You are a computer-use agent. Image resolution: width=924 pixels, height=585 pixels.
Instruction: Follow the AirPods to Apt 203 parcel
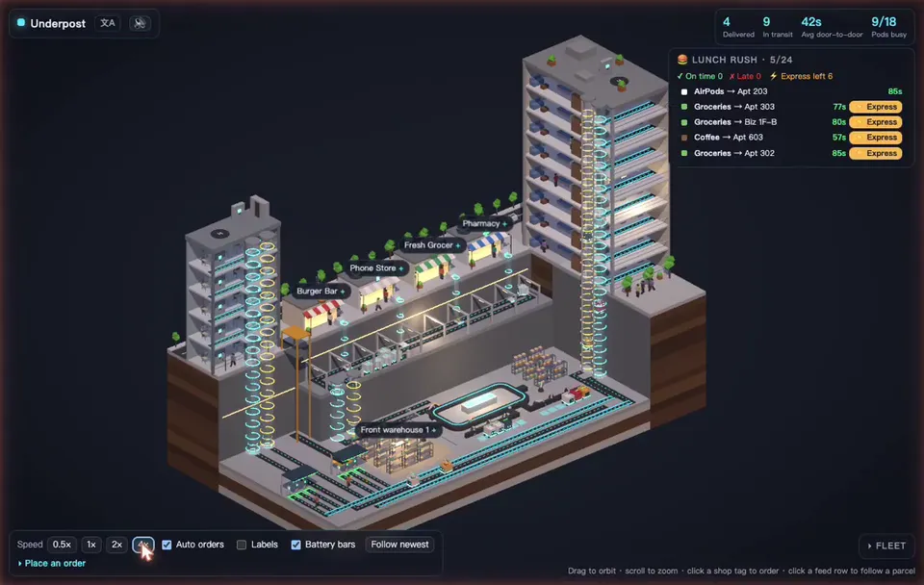(x=791, y=91)
